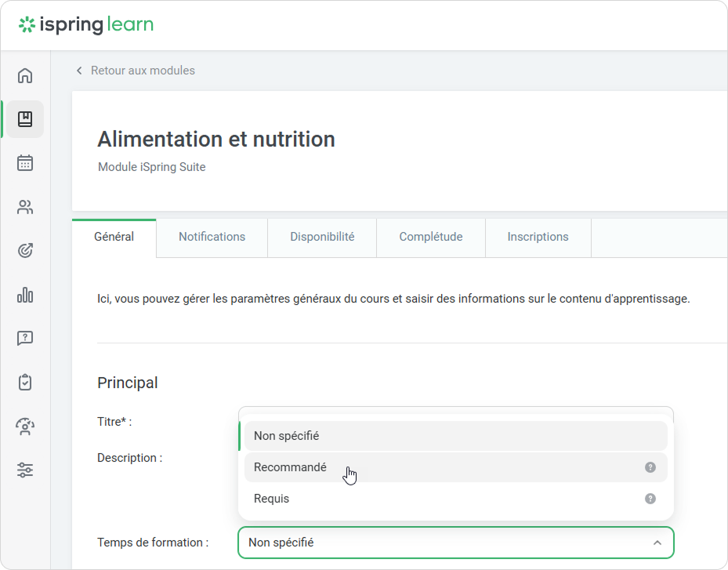Open the home icon in sidebar
This screenshot has width=728, height=570.
tap(25, 75)
